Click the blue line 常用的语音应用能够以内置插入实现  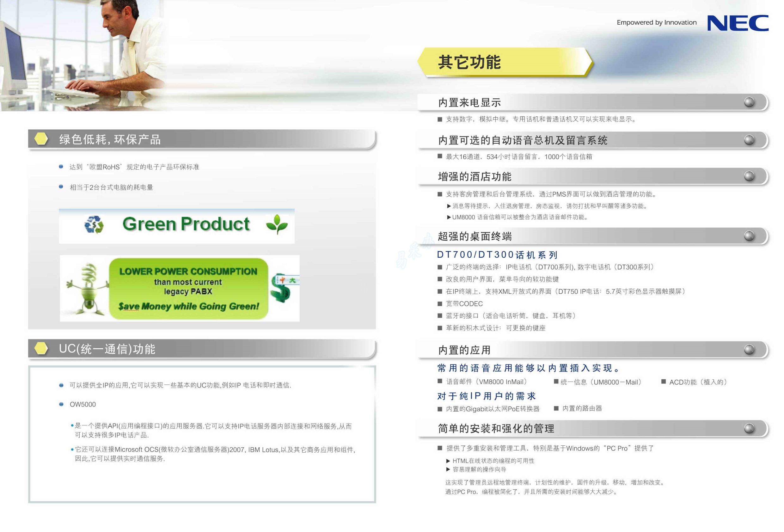tap(529, 368)
